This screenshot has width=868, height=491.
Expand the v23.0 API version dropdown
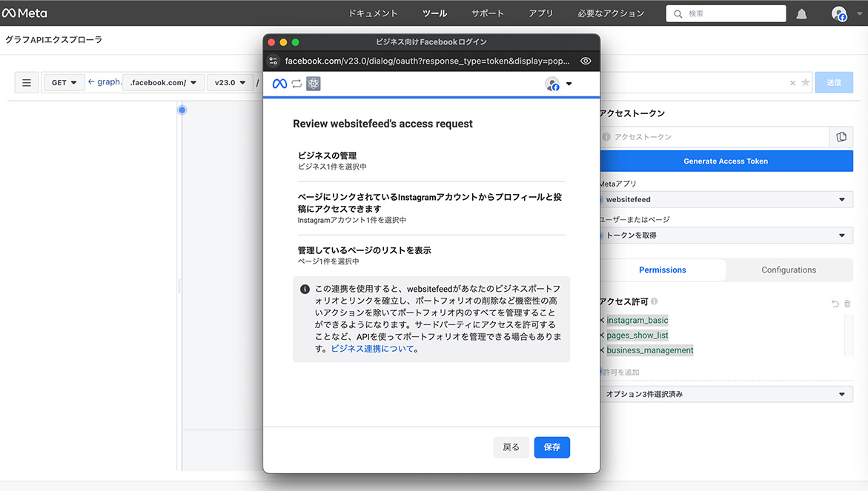230,83
